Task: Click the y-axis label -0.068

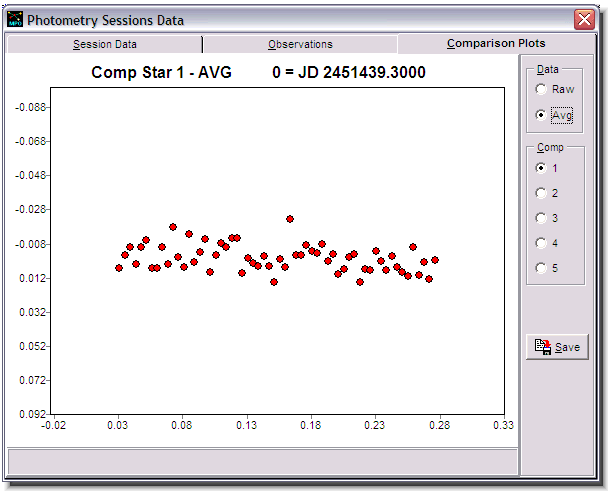Action: pos(31,141)
